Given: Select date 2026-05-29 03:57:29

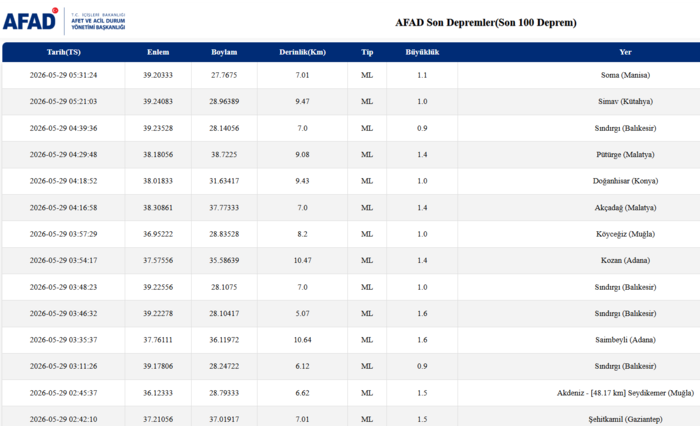Looking at the screenshot, I should pos(63,234).
